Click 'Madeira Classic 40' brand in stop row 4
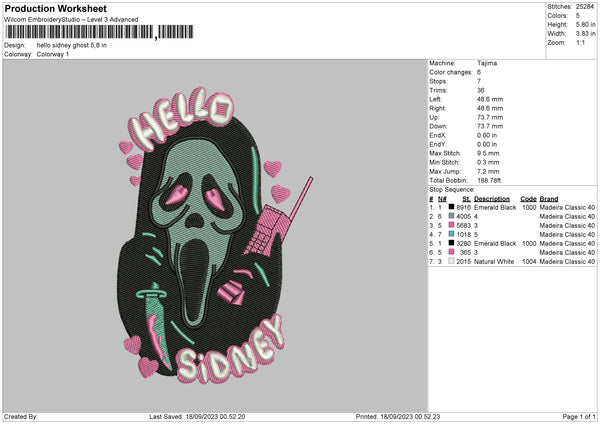Viewport: 600px width, 424px height. [x=567, y=235]
